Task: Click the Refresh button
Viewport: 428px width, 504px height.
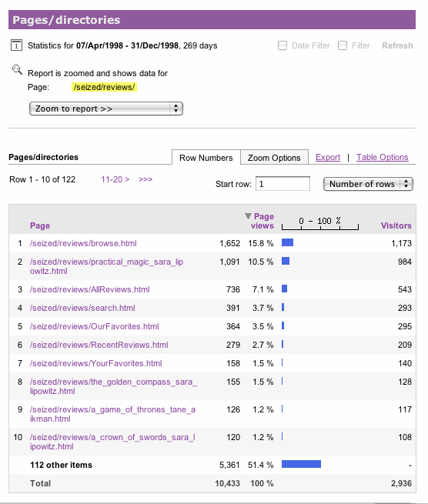Action: (x=397, y=45)
